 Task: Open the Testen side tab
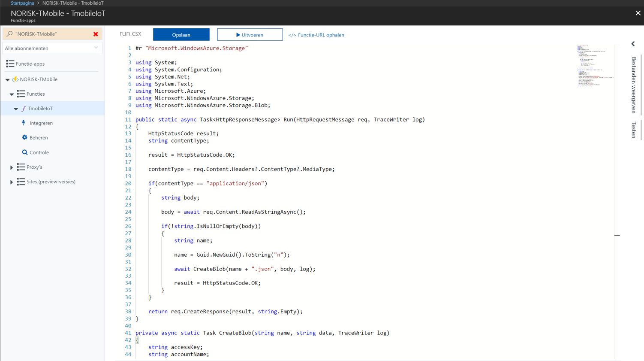pos(634,130)
